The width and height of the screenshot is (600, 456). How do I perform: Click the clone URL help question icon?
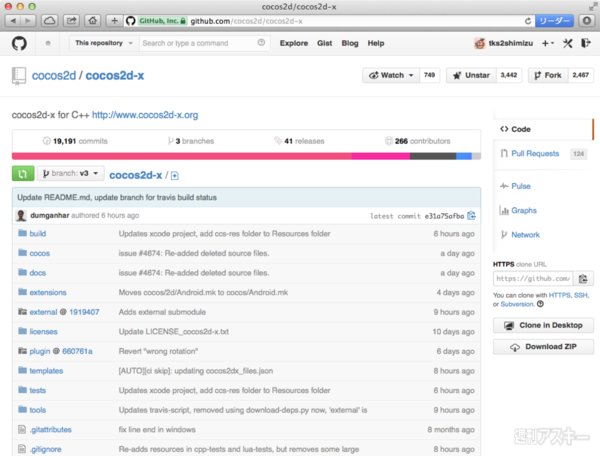point(540,304)
